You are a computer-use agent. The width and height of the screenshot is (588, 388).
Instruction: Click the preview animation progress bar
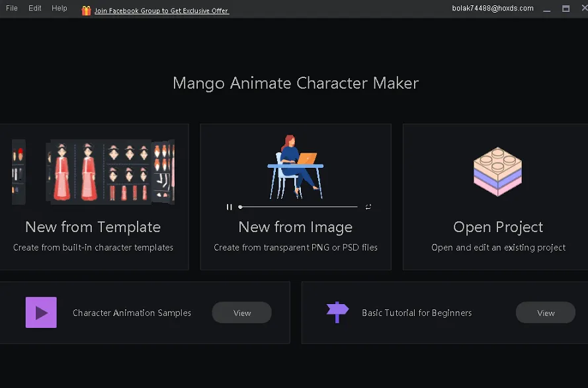click(298, 207)
